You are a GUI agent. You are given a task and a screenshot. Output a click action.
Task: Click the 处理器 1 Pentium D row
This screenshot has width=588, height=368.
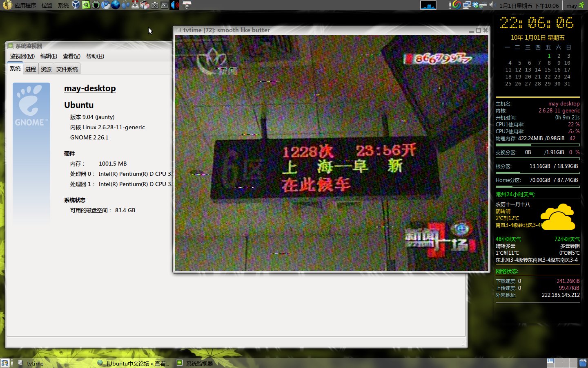[121, 184]
